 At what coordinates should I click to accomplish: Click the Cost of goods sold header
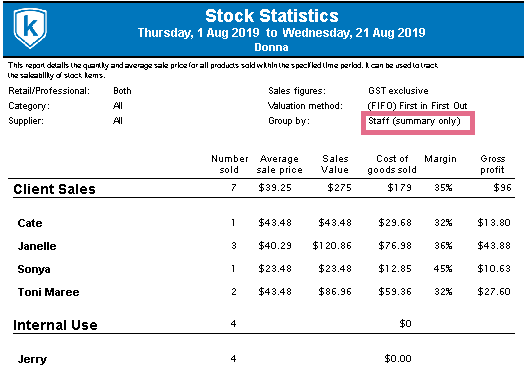pyautogui.click(x=392, y=164)
